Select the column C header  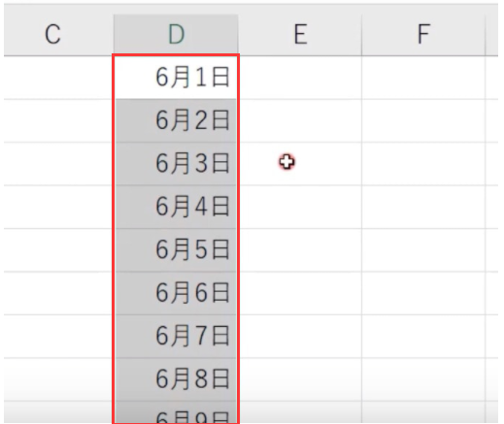click(x=58, y=34)
